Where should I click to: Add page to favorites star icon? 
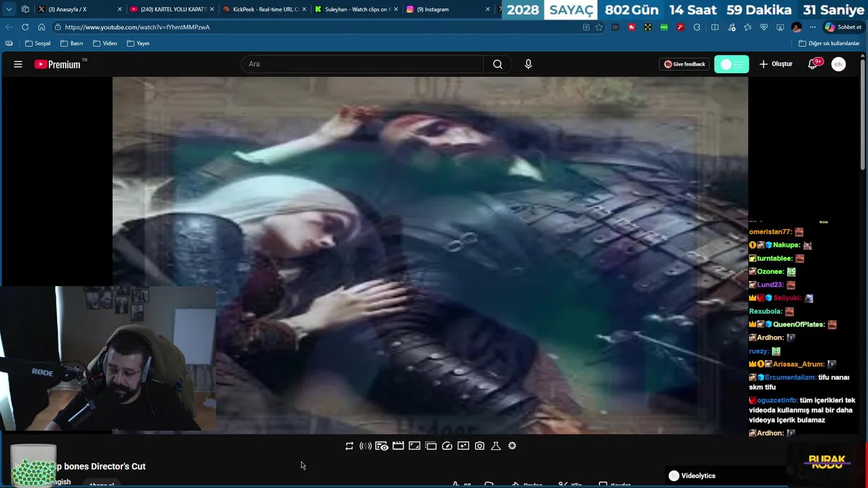(599, 27)
